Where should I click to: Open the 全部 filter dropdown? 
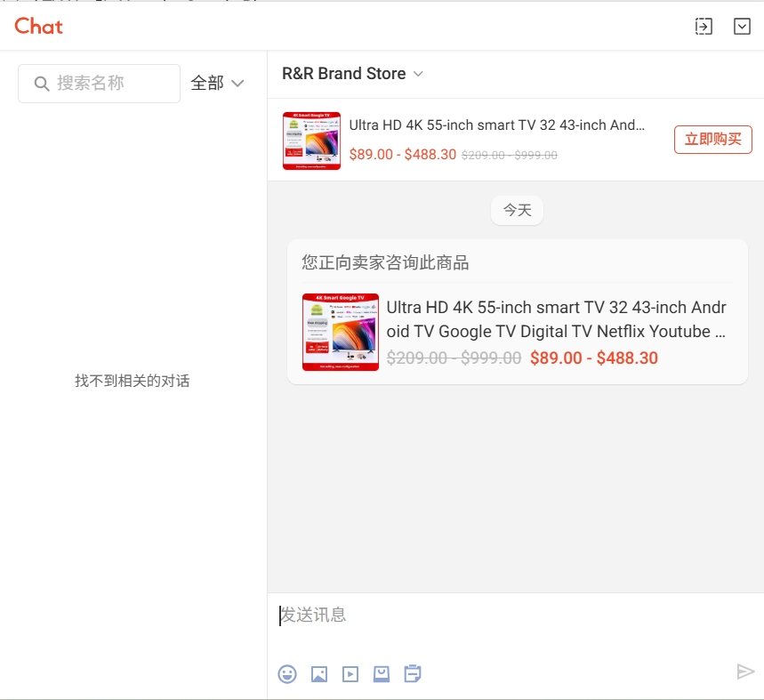[217, 84]
